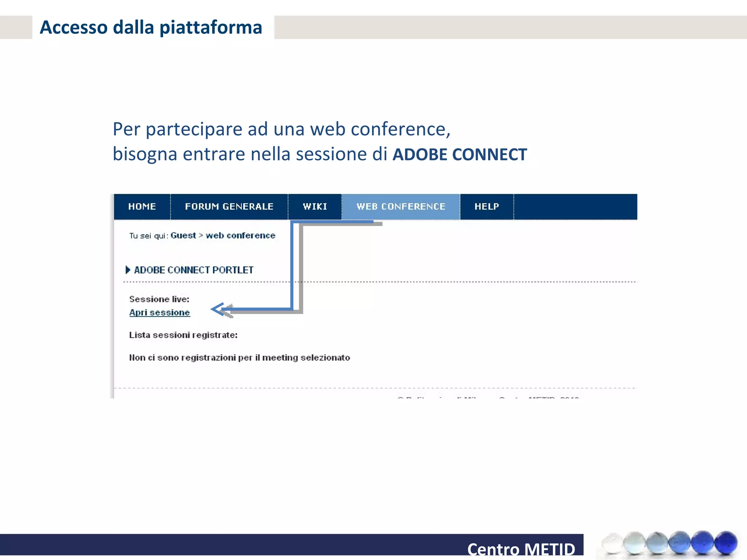Screen dimensions: 747x560
Task: Click the Guest breadcrumb link
Action: click(183, 236)
